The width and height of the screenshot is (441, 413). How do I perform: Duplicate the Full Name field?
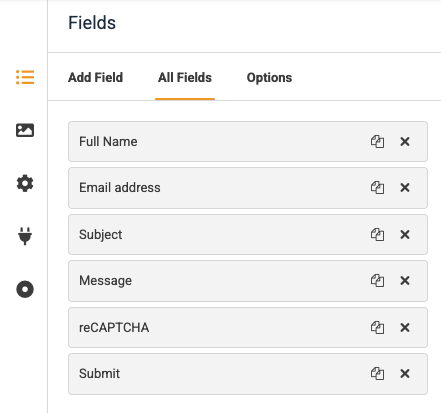pos(377,142)
